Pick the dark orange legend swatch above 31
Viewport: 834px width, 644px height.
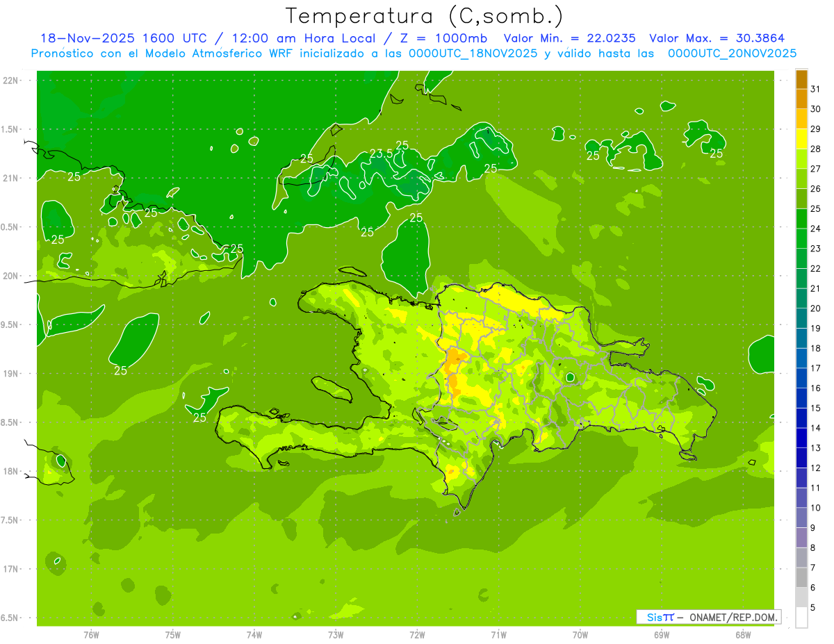(x=801, y=79)
